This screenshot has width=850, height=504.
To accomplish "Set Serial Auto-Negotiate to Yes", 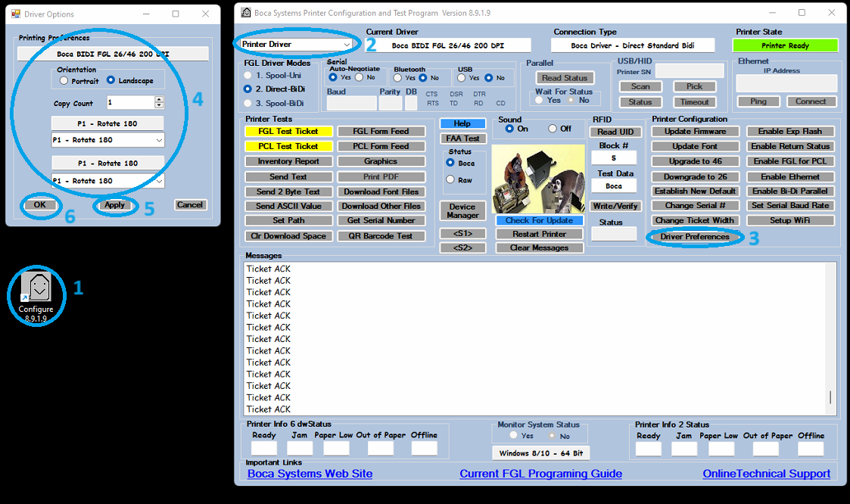I will [333, 77].
